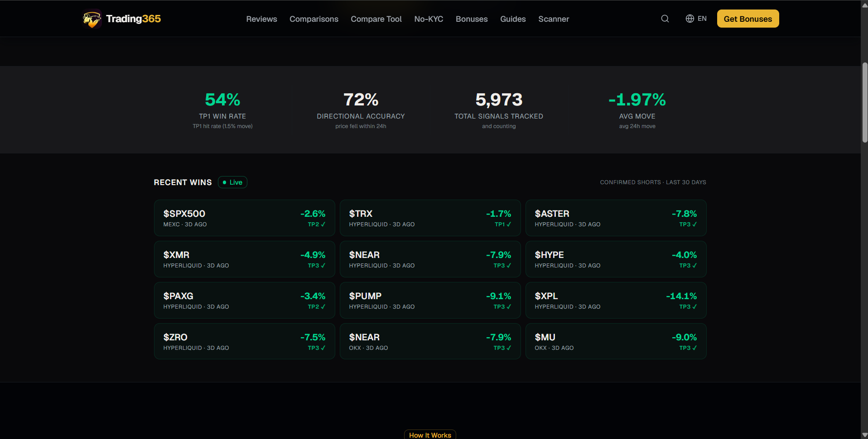Select the $ZRO win card
The width and height of the screenshot is (868, 439).
244,341
